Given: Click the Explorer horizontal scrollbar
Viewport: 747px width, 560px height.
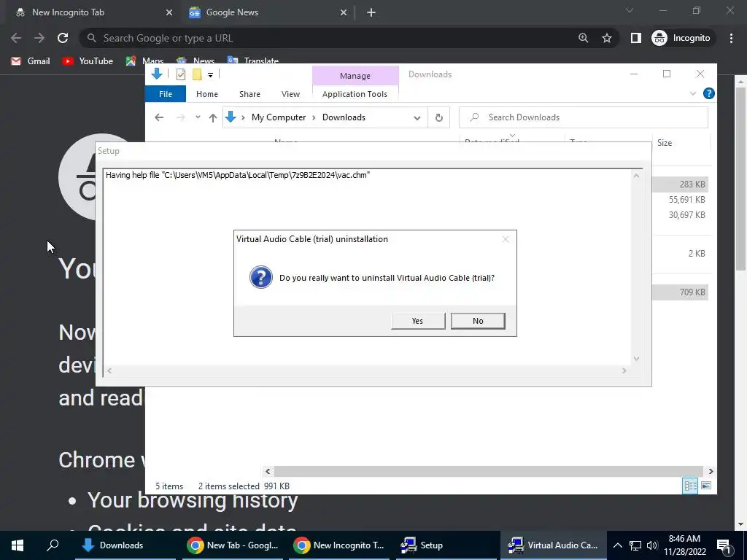Looking at the screenshot, I should click(x=488, y=472).
